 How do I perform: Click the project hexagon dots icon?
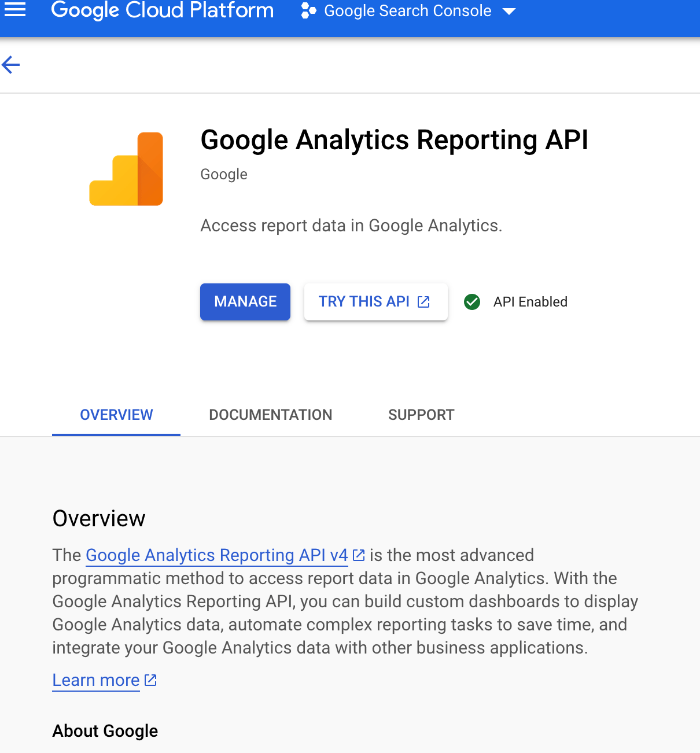[x=308, y=10]
